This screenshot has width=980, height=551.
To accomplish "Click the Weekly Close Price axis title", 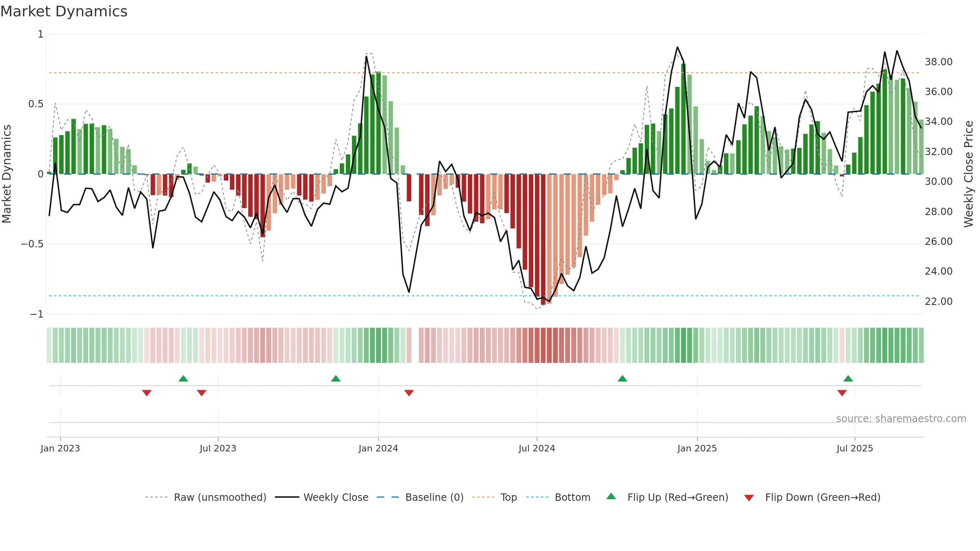I will point(969,174).
